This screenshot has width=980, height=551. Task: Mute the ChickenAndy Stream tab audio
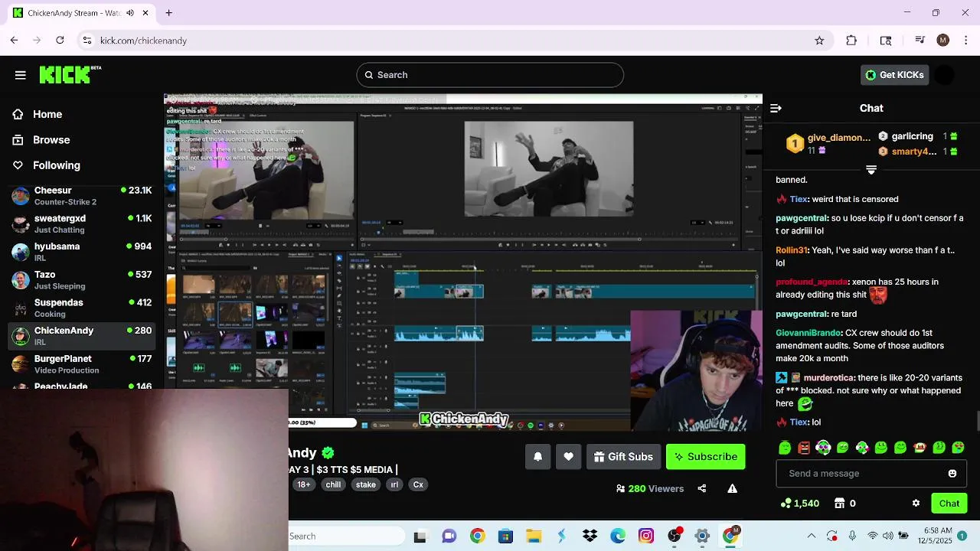130,13
